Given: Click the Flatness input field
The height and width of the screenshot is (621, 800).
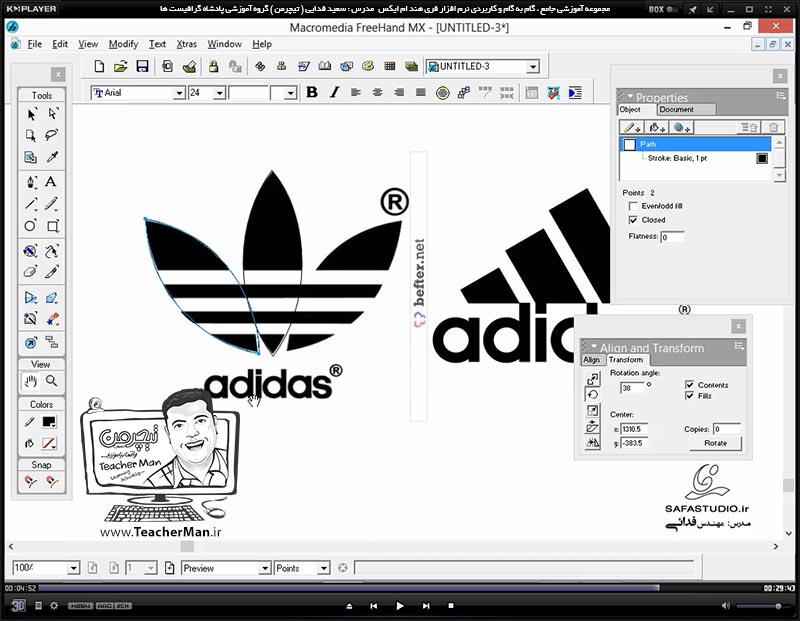Looking at the screenshot, I should click(672, 237).
